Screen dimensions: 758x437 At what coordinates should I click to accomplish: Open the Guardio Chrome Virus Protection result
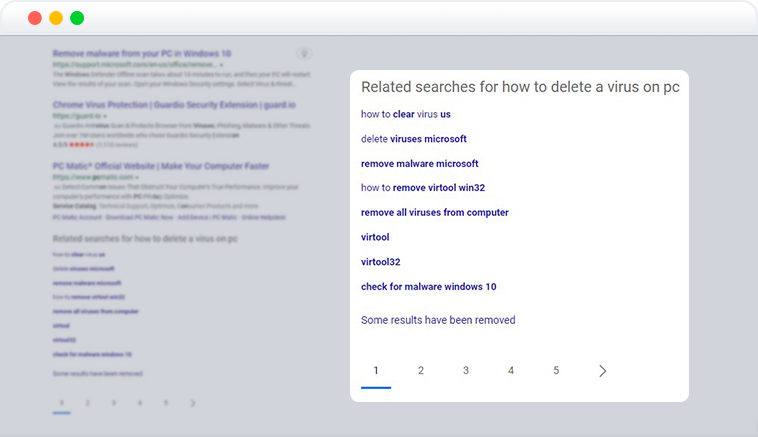pos(174,105)
